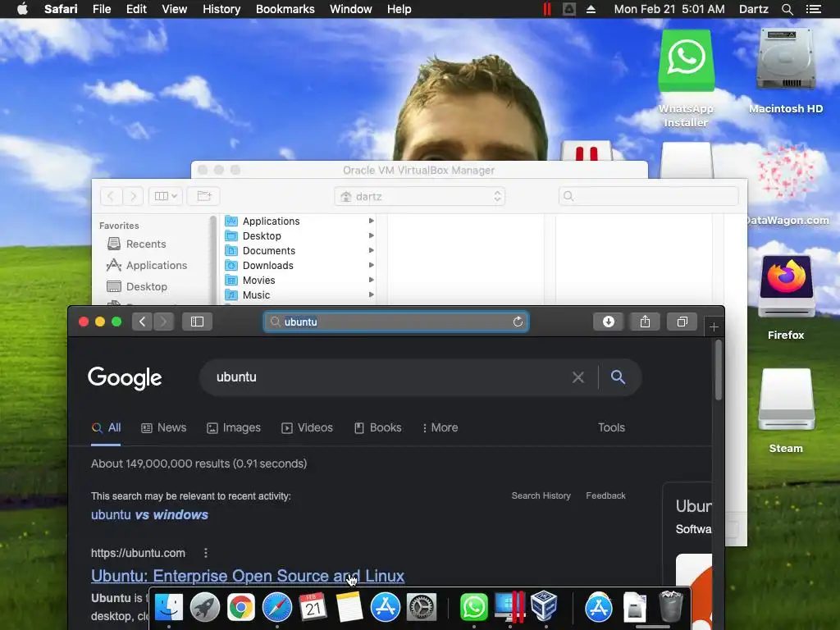Screen dimensions: 840x630
Task: Create new folder in Finder toolbar
Action: tap(203, 196)
